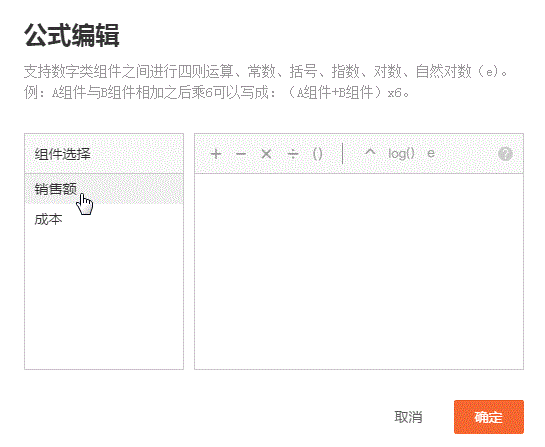
Task: Click the vertical separator between () and ^
Action: [x=343, y=153]
